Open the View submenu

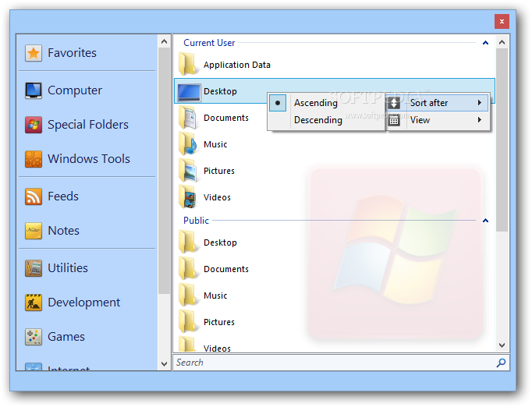pyautogui.click(x=438, y=120)
